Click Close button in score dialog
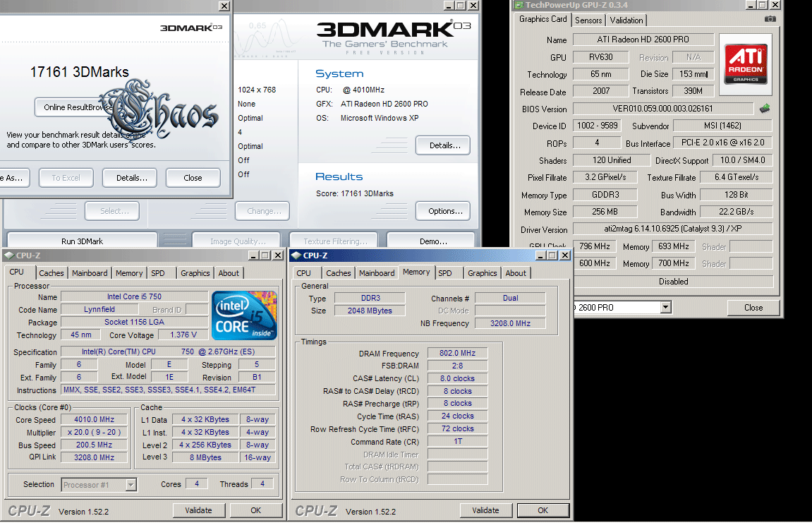Screen dimensions: 812x523 (x=193, y=178)
